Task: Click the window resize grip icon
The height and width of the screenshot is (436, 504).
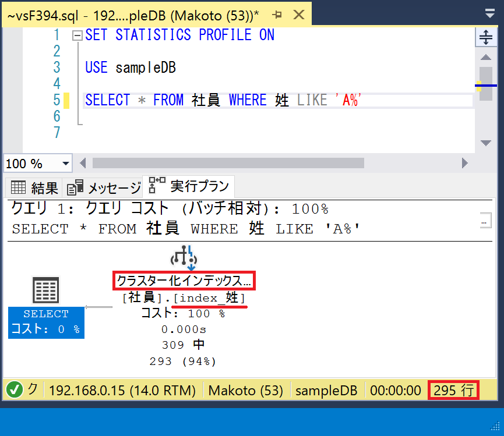Action: pyautogui.click(x=495, y=426)
